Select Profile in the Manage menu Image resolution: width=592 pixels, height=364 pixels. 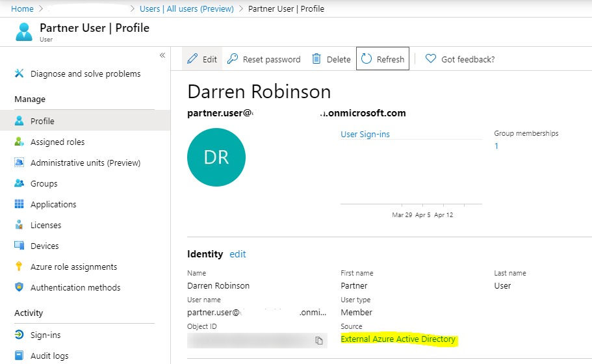click(x=42, y=121)
